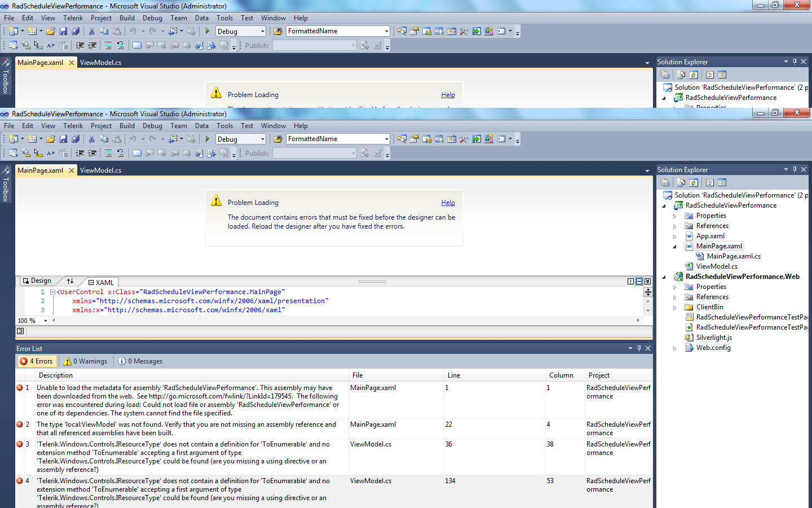
Task: Open Tools menu in front window
Action: [x=224, y=126]
